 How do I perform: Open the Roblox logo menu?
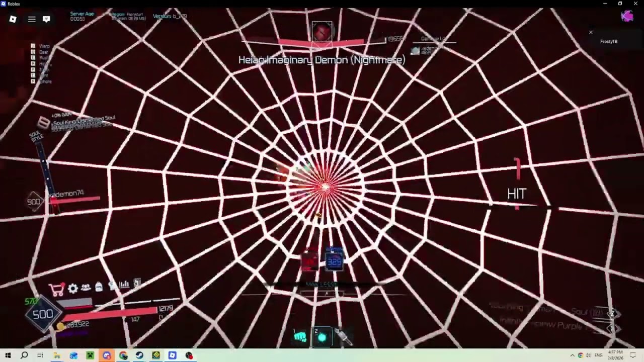point(13,19)
